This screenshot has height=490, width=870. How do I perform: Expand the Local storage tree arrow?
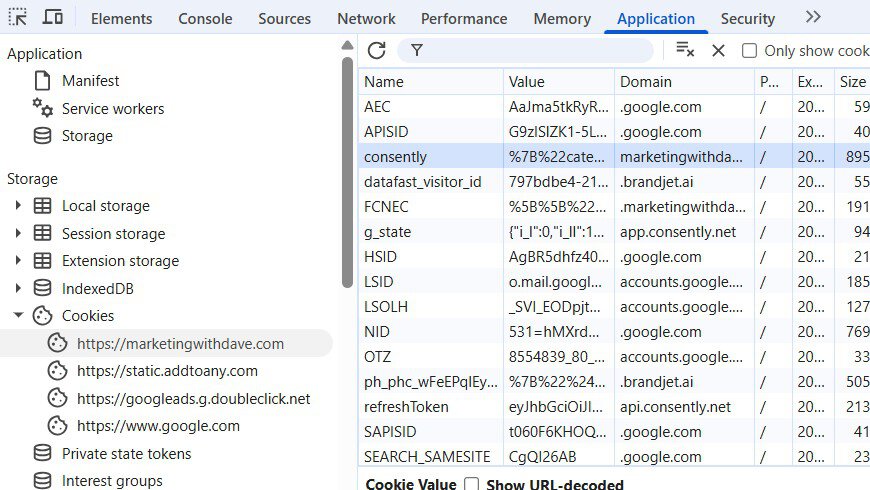tap(18, 205)
